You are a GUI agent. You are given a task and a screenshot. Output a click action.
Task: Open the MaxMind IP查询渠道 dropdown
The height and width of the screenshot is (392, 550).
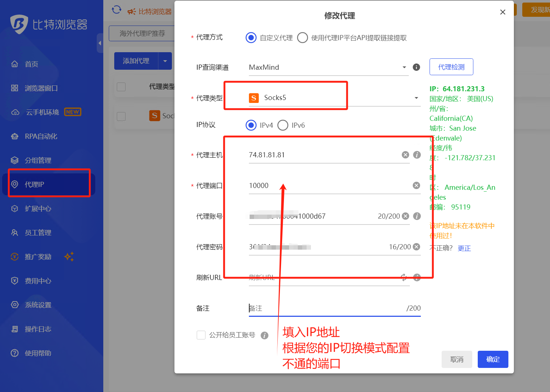click(404, 67)
